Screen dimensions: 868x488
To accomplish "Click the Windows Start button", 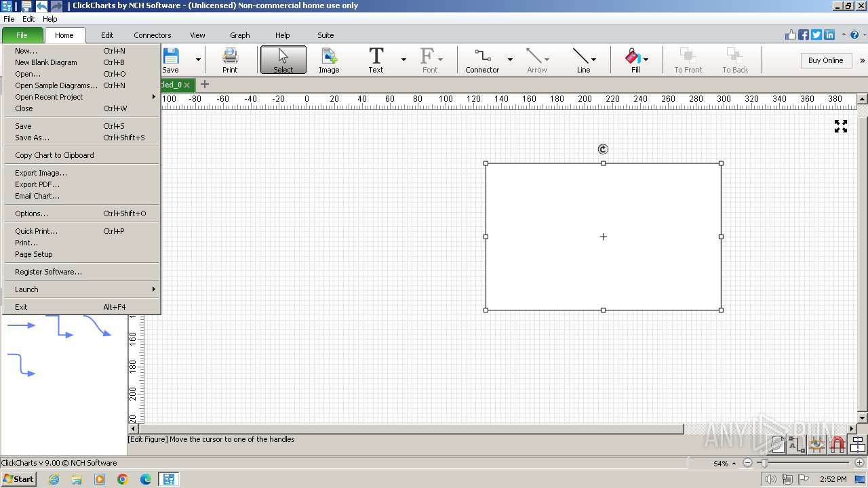I will [18, 479].
